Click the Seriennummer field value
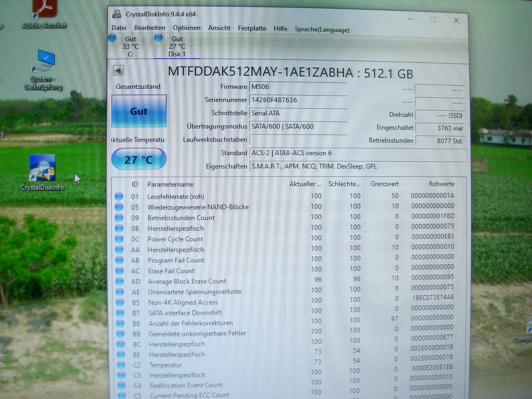This screenshot has width=532, height=399. [x=298, y=100]
